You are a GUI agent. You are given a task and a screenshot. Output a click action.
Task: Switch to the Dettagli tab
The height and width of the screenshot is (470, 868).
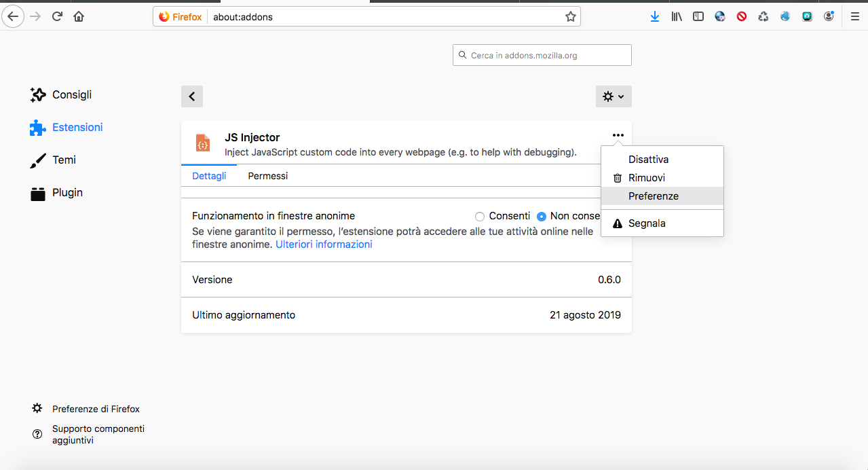click(x=209, y=176)
